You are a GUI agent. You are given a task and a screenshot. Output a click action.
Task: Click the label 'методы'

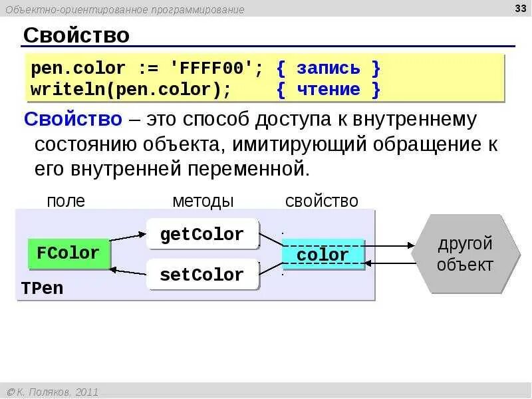point(203,201)
